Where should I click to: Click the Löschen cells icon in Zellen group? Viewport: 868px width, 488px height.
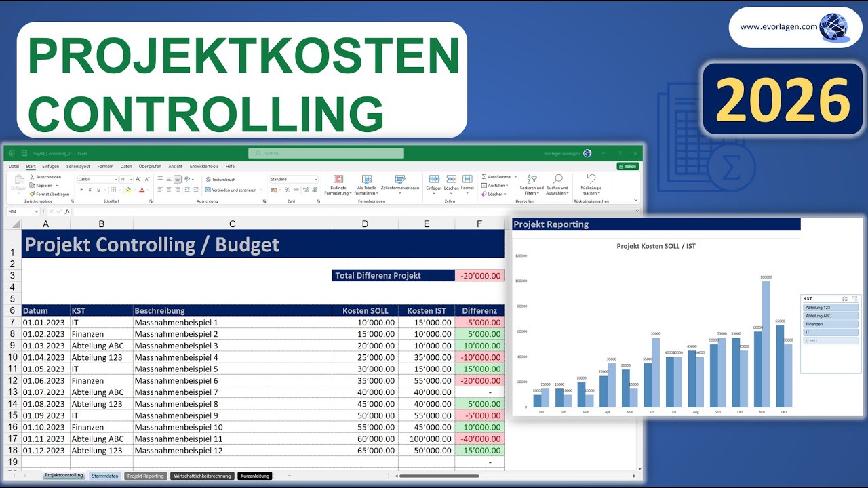tap(451, 179)
